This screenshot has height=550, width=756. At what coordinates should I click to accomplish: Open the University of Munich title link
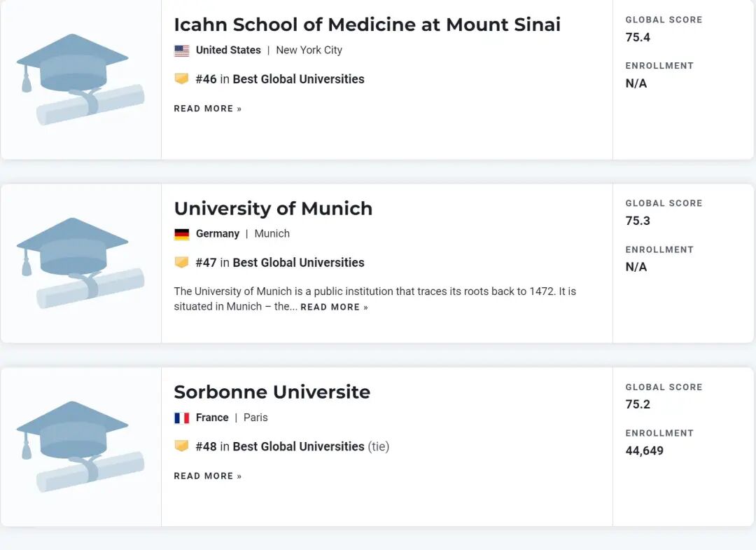coord(273,208)
